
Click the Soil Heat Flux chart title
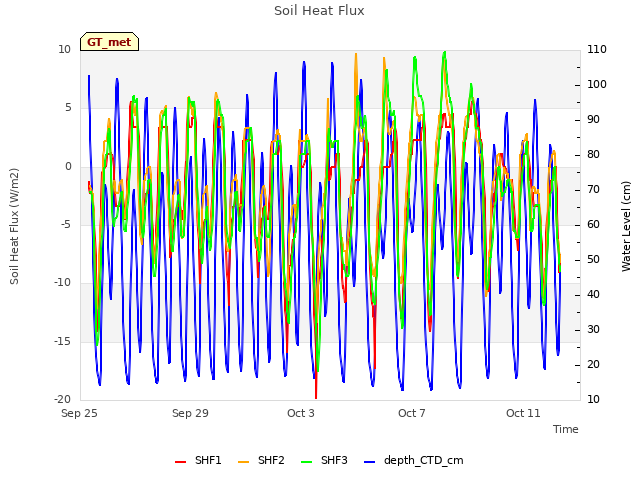(x=319, y=11)
